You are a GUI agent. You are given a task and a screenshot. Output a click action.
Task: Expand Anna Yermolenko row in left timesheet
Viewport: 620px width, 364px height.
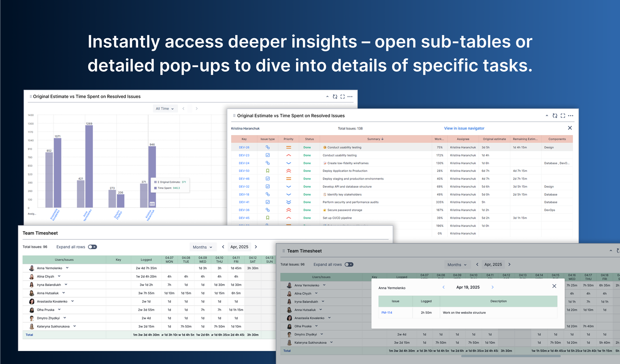pos(67,268)
